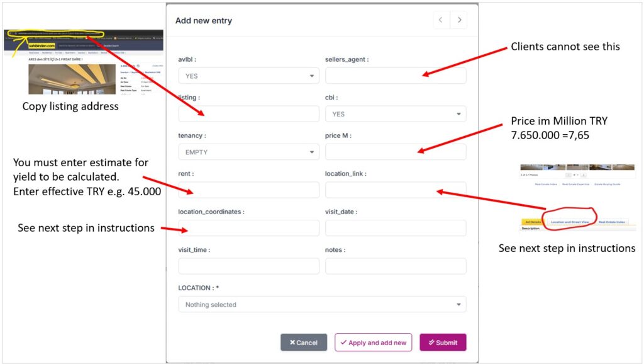
Task: Click the sahibinden listing screenshot thumbnail
Action: [84, 62]
